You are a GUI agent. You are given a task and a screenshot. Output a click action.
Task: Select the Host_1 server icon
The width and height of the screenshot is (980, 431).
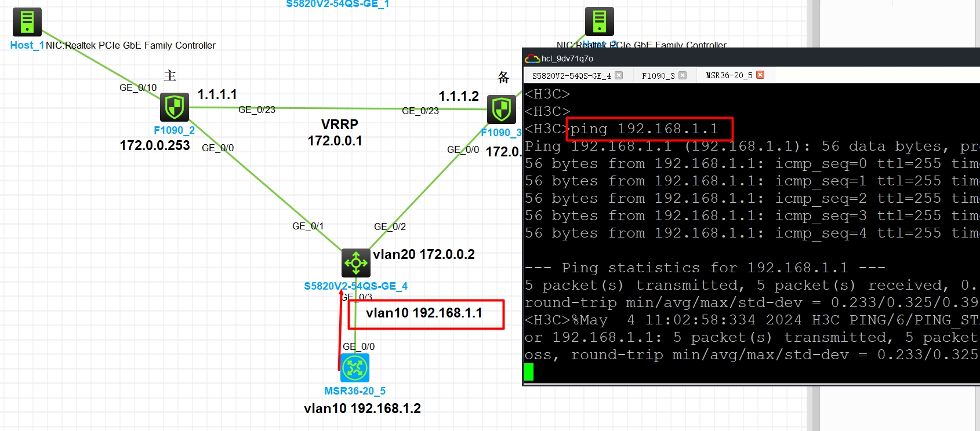click(27, 22)
